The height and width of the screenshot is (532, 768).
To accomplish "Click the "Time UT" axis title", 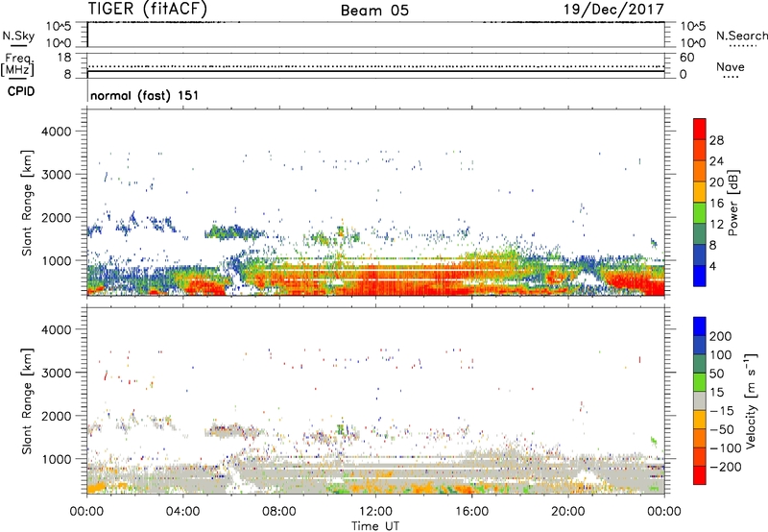I will pyautogui.click(x=375, y=526).
